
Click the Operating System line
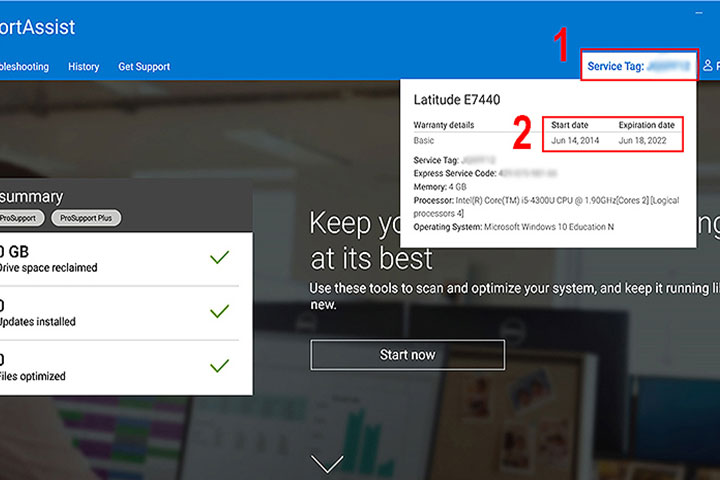coord(513,227)
